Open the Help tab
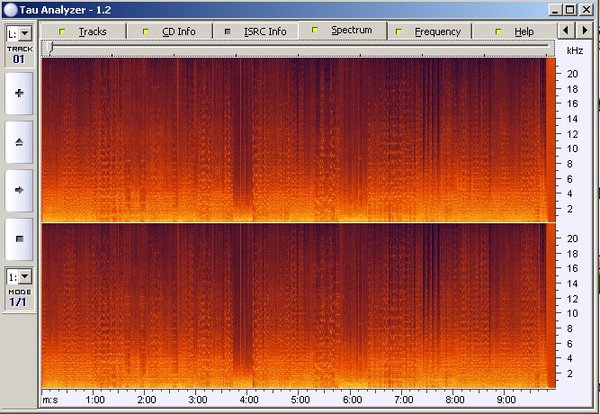Image resolution: width=600 pixels, height=414 pixels. point(515,31)
